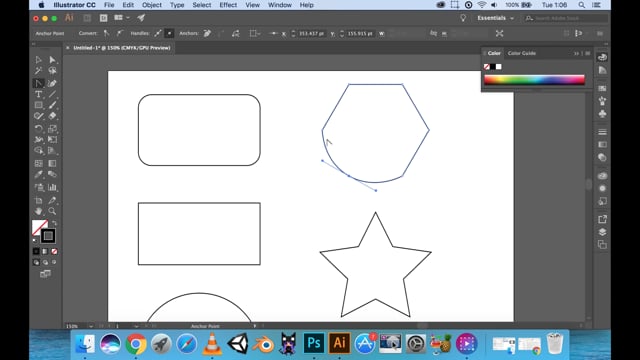Pick a color from spectrum bar

pyautogui.click(x=534, y=80)
